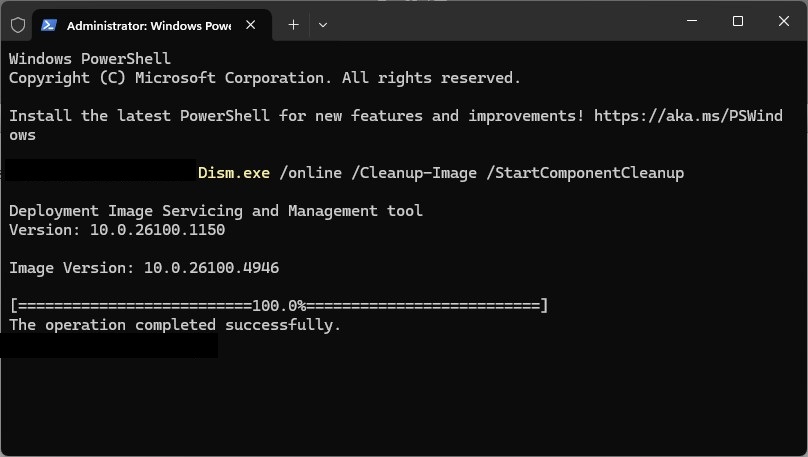Click the administrator shield icon
This screenshot has height=457, width=808.
tap(17, 24)
